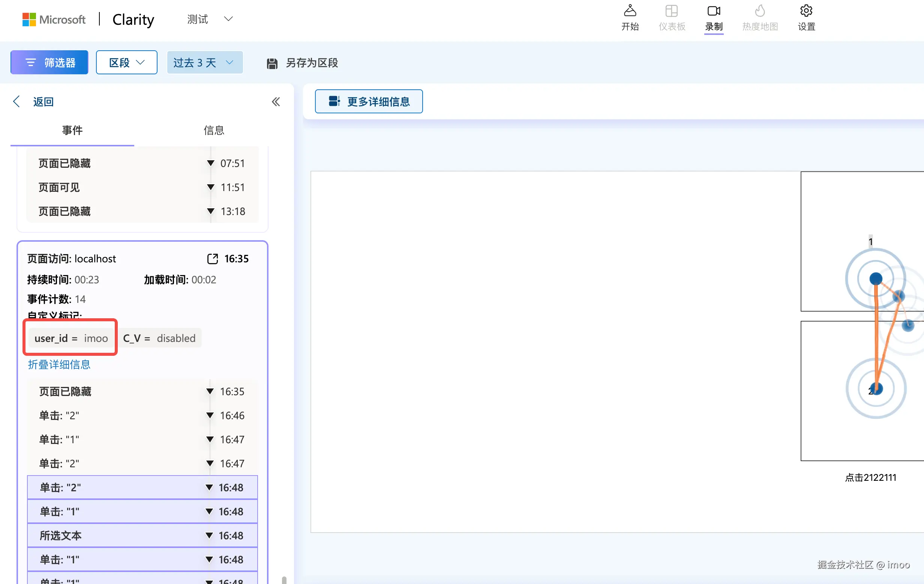Select the 事件 tab

click(72, 130)
